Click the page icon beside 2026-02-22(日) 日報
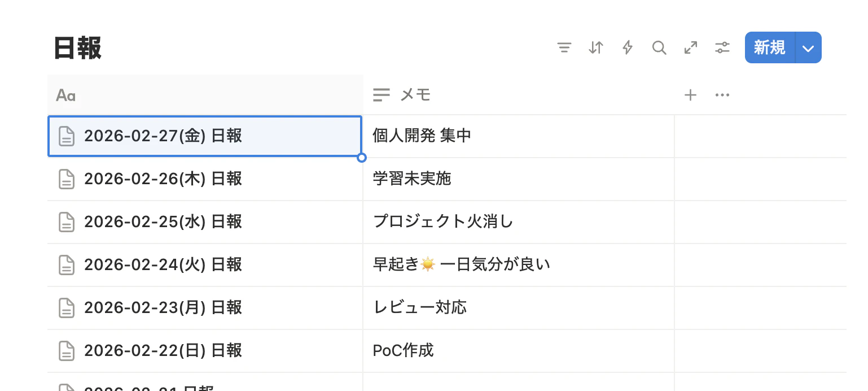This screenshot has height=391, width=868. (67, 350)
